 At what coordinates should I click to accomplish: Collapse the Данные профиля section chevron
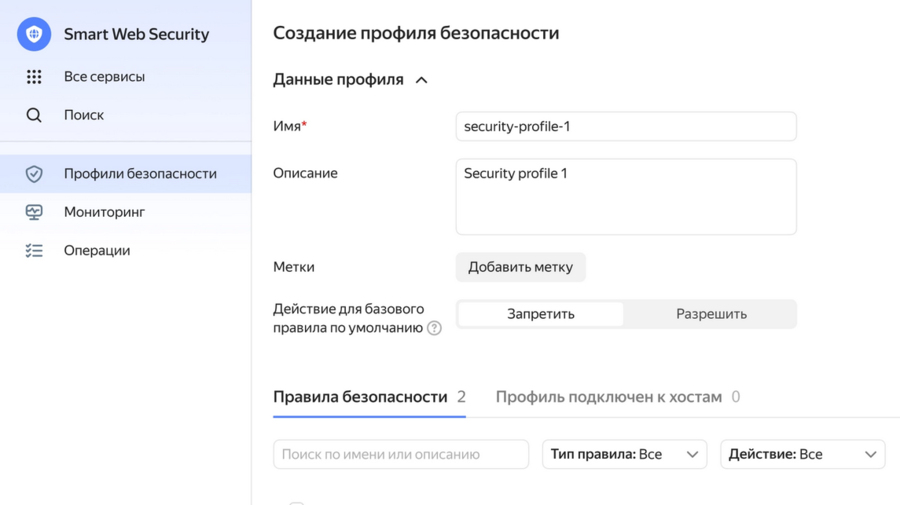(421, 80)
